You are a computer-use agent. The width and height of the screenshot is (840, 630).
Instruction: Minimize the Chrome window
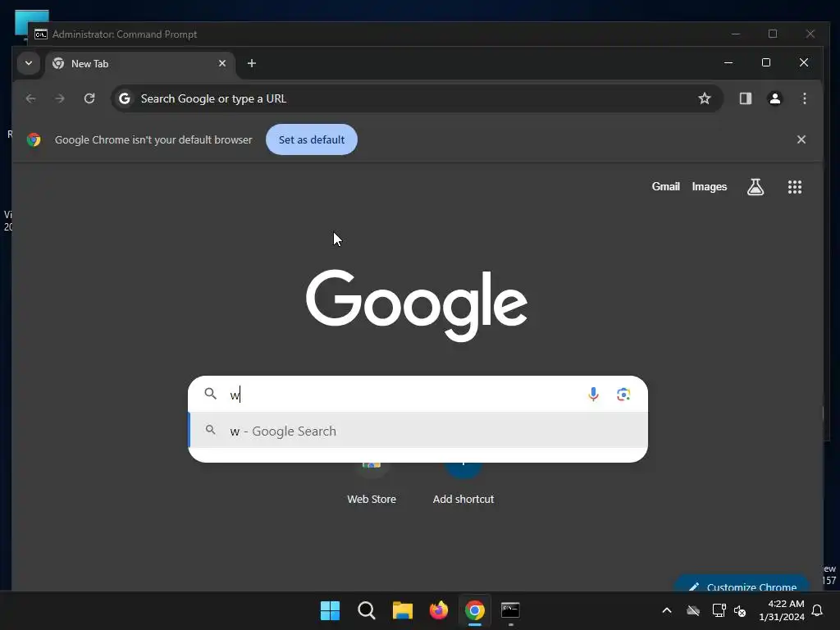tap(728, 62)
